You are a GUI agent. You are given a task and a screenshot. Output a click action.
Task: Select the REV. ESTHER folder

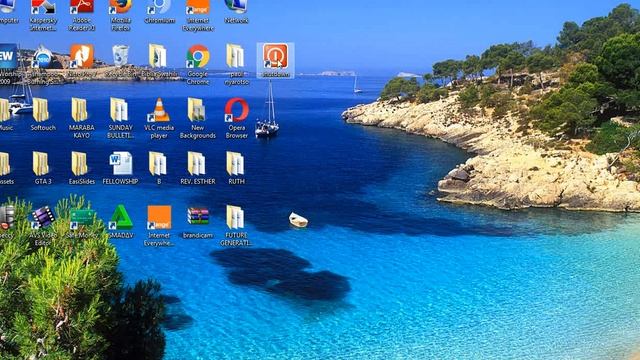(x=198, y=168)
